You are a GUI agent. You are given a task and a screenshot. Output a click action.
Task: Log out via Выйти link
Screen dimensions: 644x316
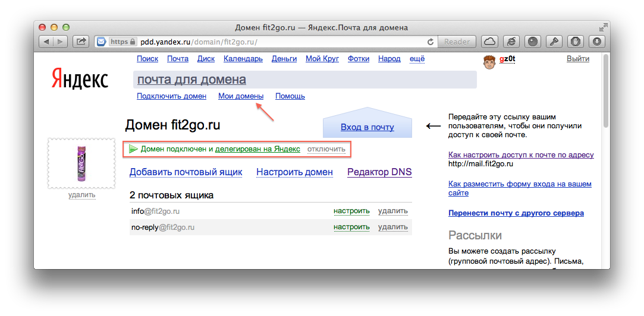click(578, 59)
